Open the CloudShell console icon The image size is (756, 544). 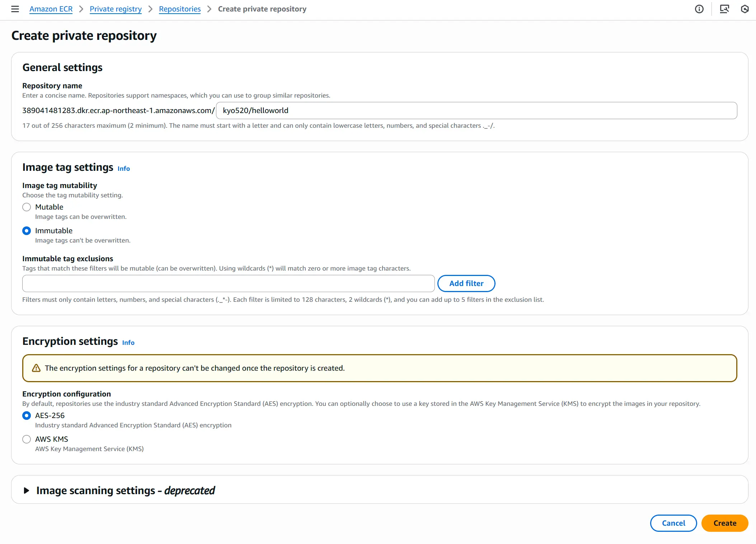(724, 9)
